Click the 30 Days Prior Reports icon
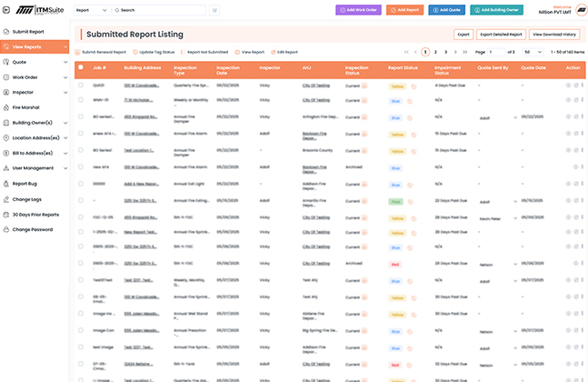 tap(6, 215)
